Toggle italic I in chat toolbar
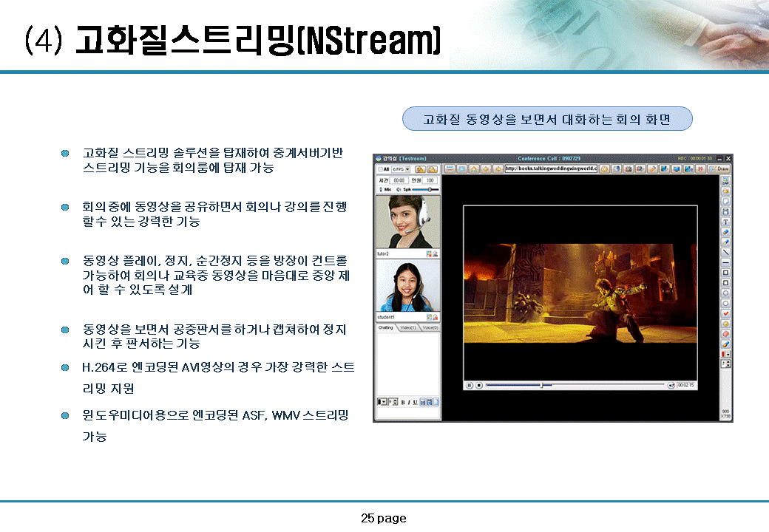Screen dimensions: 769x532 pyautogui.click(x=409, y=402)
